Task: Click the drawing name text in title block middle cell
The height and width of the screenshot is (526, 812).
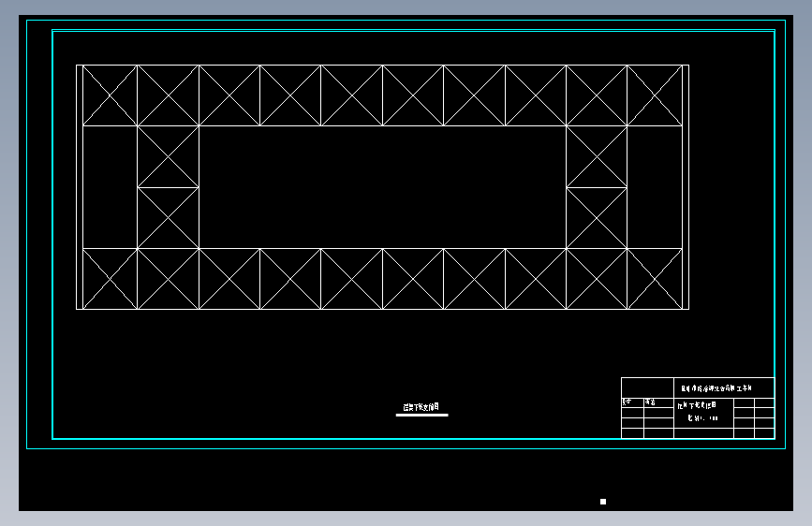Action: point(697,405)
